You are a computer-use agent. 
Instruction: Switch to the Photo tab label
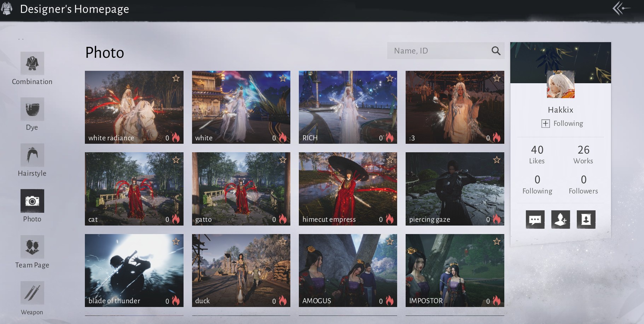[32, 219]
